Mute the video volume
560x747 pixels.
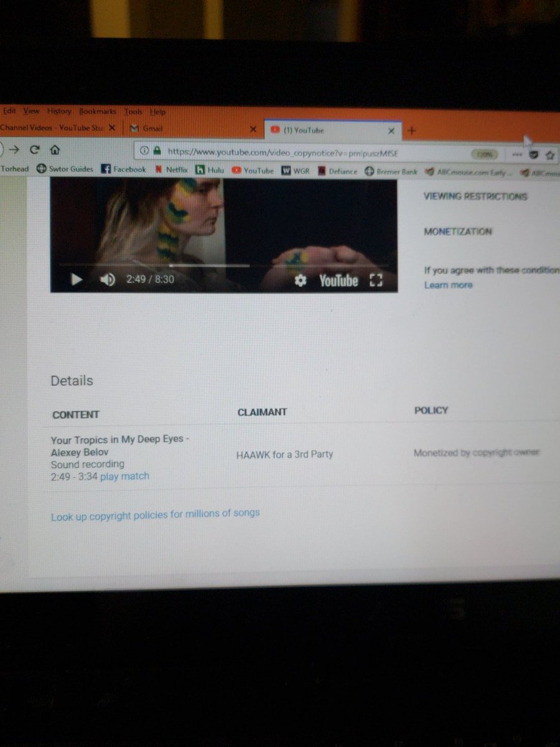pyautogui.click(x=107, y=280)
